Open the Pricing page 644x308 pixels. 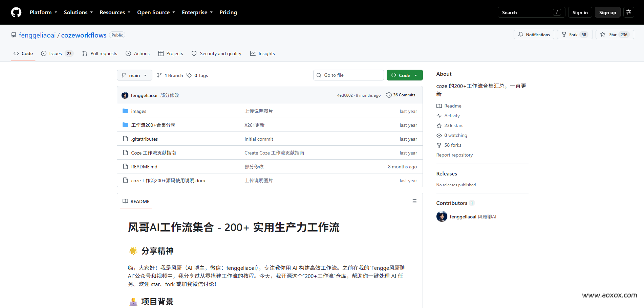228,12
